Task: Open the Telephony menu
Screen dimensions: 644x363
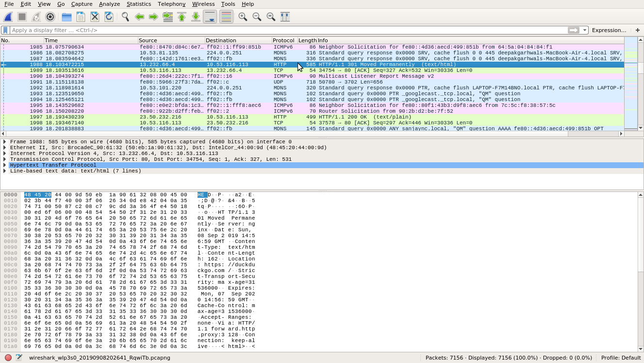Action: [171, 4]
